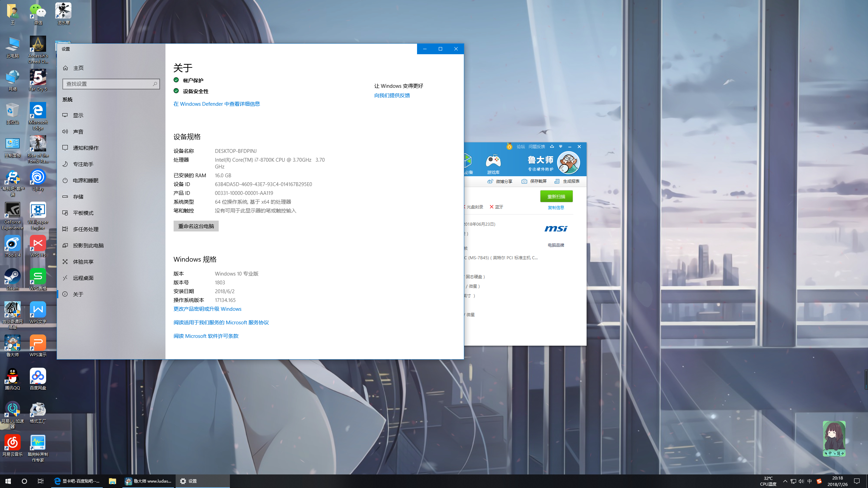
Task: Go to 远程桌面 settings page
Action: [83, 278]
